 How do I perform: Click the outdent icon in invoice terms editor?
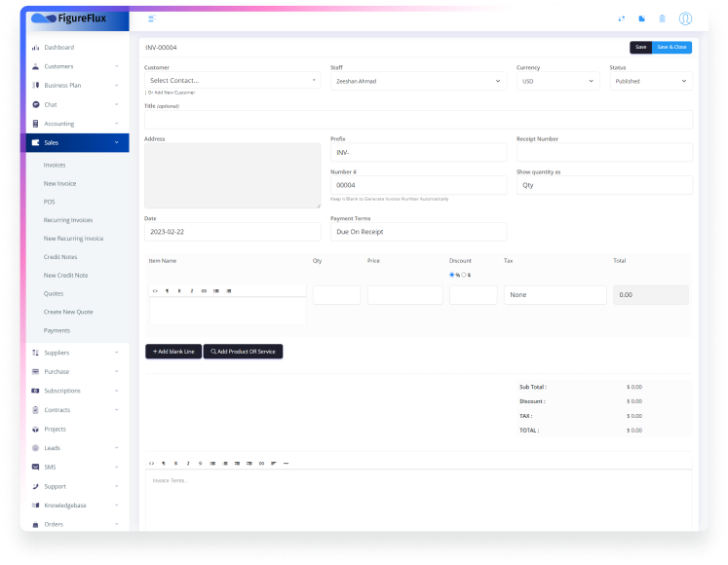tap(237, 464)
